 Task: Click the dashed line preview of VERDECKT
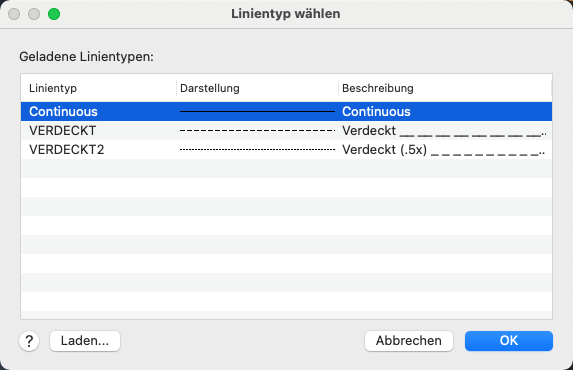tap(257, 131)
